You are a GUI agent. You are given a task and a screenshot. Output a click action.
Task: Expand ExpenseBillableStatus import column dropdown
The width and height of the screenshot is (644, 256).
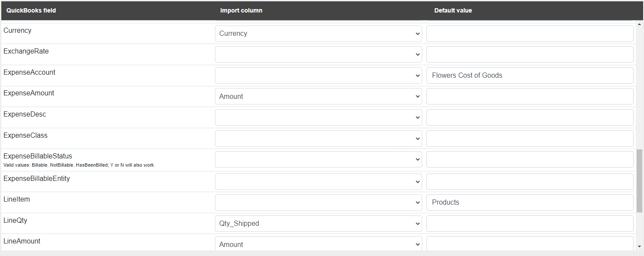tap(318, 159)
